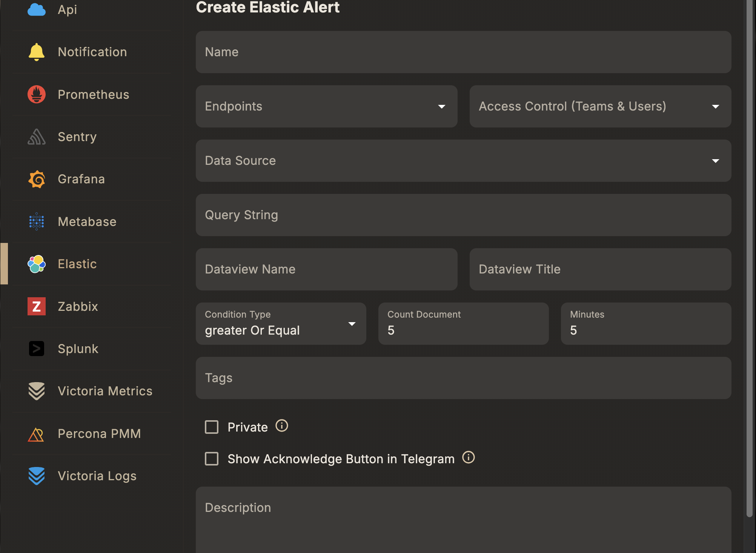The image size is (756, 553).
Task: Click the Victoria Metrics chevron icon
Action: click(x=37, y=391)
